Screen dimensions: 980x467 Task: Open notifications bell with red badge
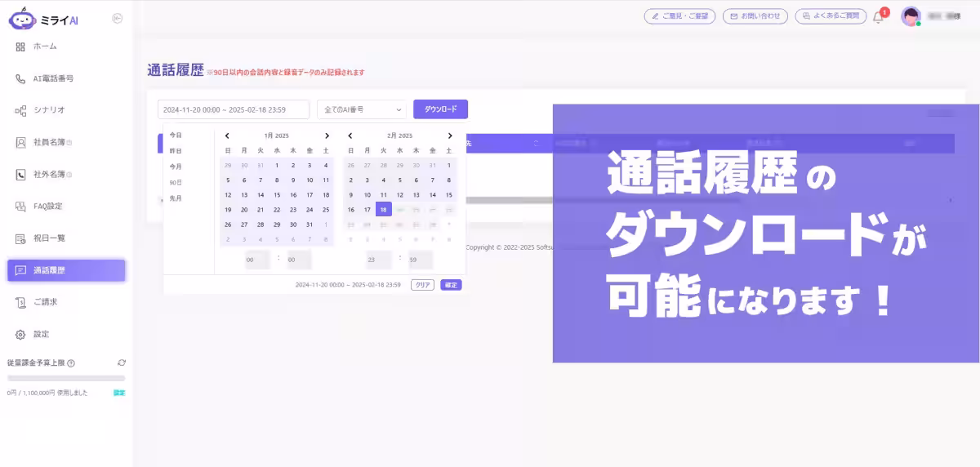coord(879,16)
